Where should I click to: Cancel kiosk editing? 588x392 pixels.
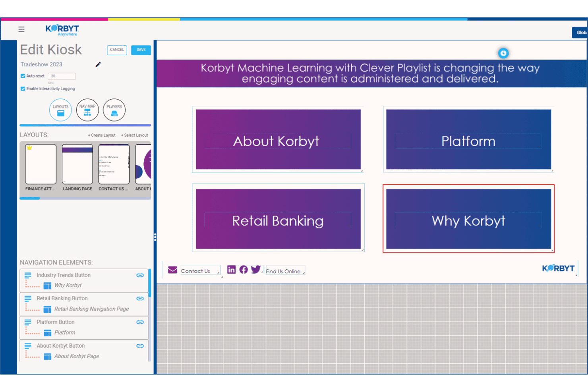(x=117, y=50)
